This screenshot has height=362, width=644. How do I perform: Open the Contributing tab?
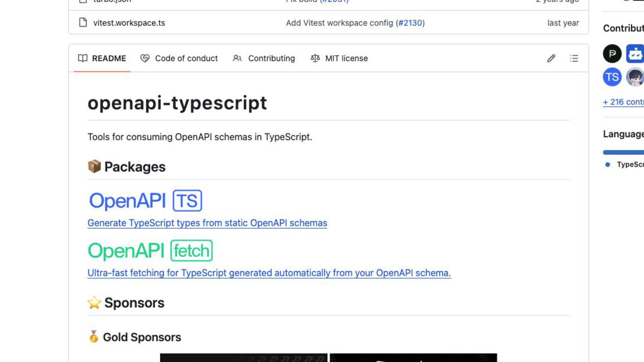coord(264,58)
